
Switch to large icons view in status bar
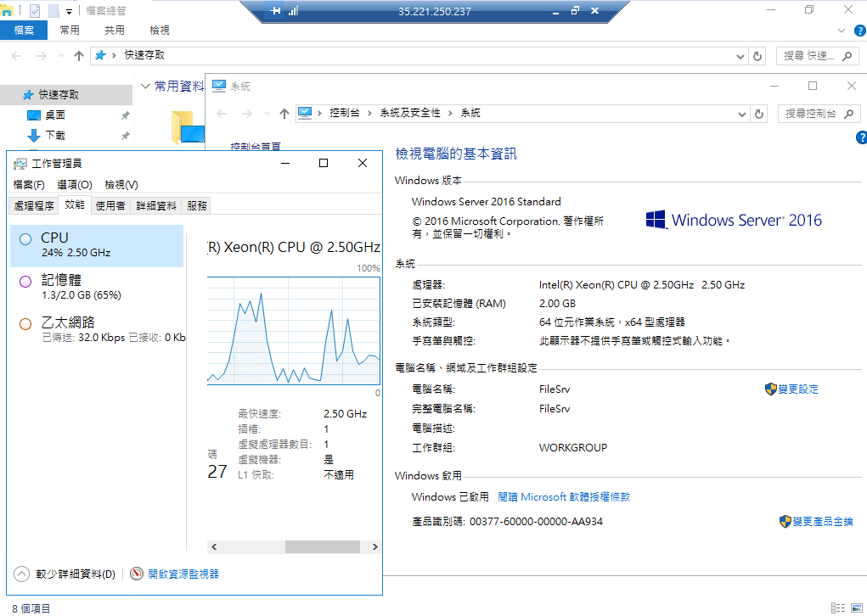click(x=857, y=608)
